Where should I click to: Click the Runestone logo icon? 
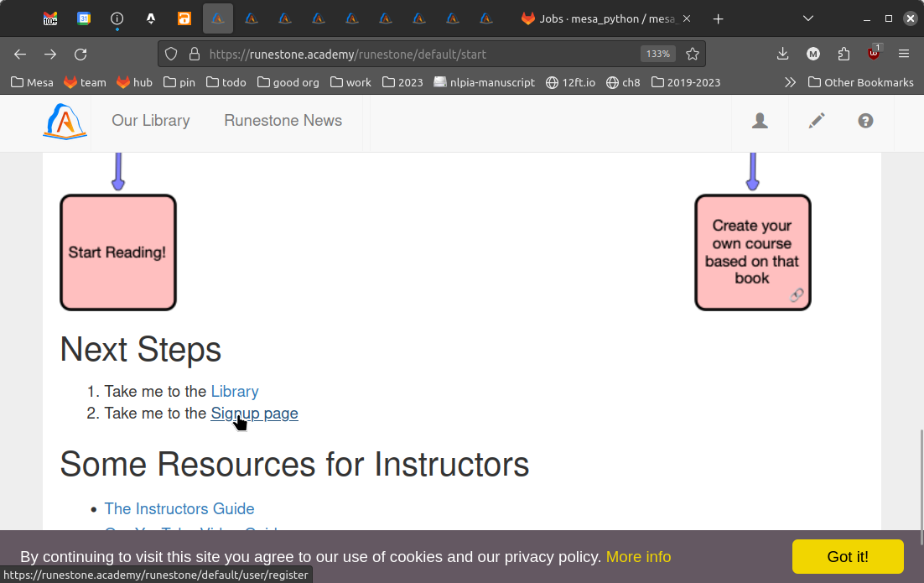pos(65,122)
